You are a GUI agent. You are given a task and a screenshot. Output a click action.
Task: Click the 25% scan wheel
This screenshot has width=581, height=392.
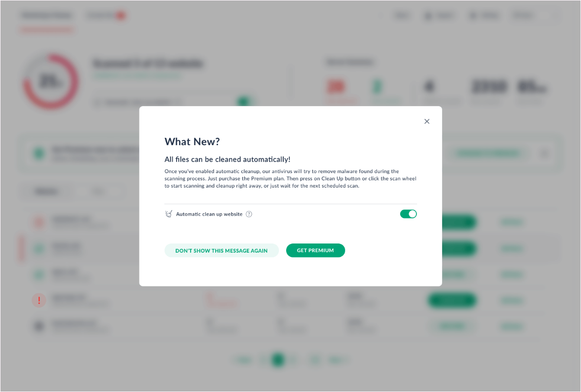pyautogui.click(x=50, y=81)
